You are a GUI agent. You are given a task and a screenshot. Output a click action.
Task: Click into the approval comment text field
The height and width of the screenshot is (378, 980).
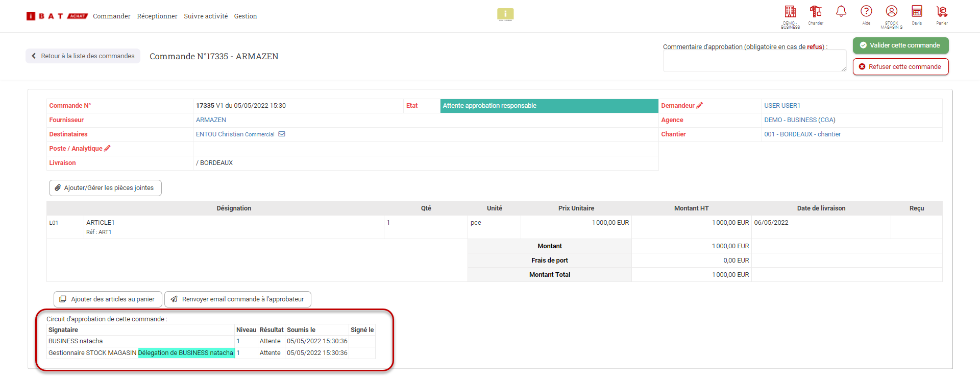pos(754,61)
